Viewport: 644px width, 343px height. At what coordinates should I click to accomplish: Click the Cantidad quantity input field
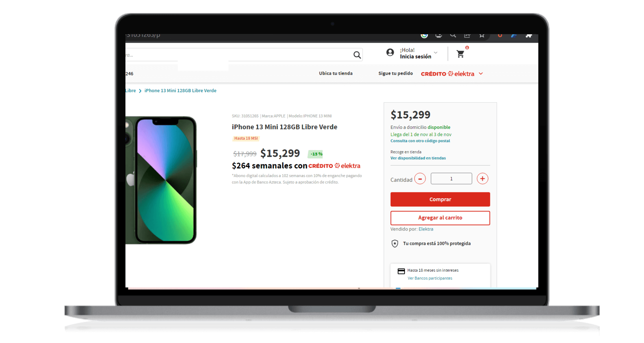coord(451,179)
